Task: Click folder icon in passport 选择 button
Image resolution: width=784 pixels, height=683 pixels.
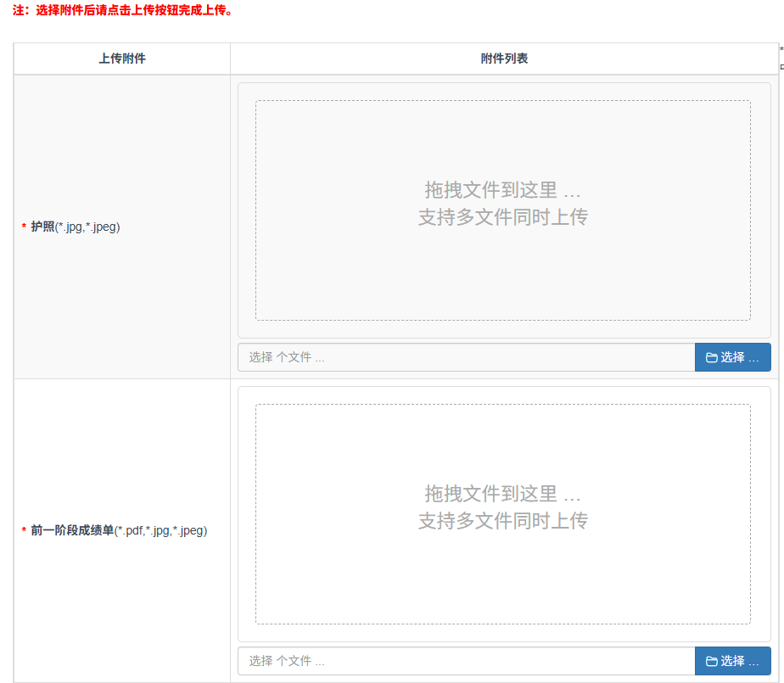Action: coord(712,358)
